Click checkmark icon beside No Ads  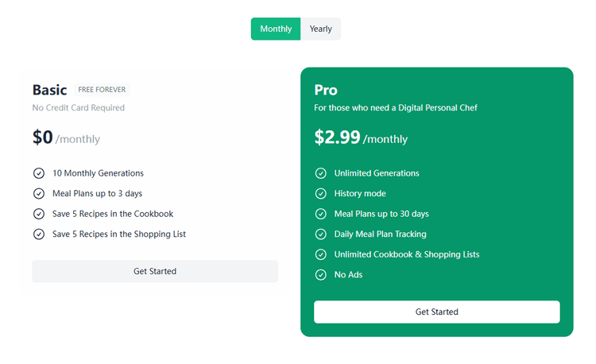pos(321,275)
